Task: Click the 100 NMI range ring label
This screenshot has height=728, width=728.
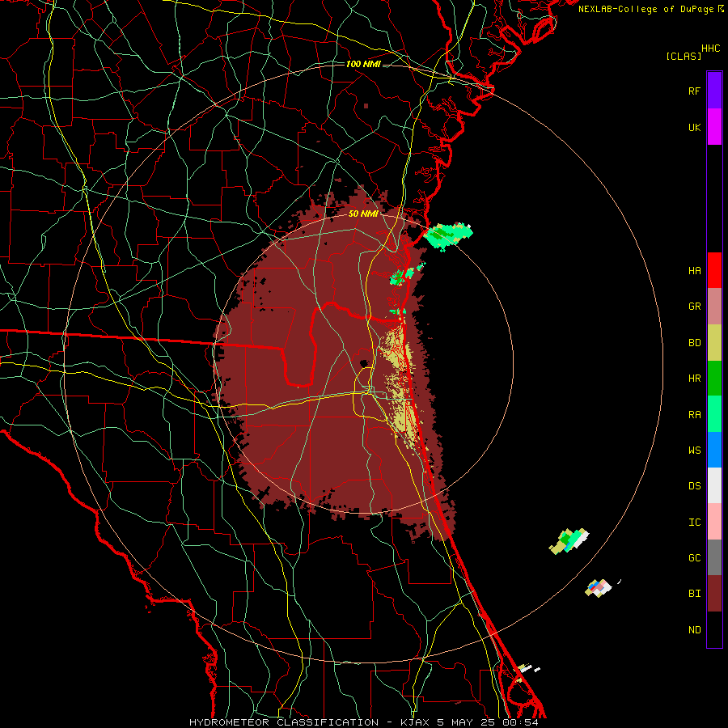Action: (x=363, y=64)
